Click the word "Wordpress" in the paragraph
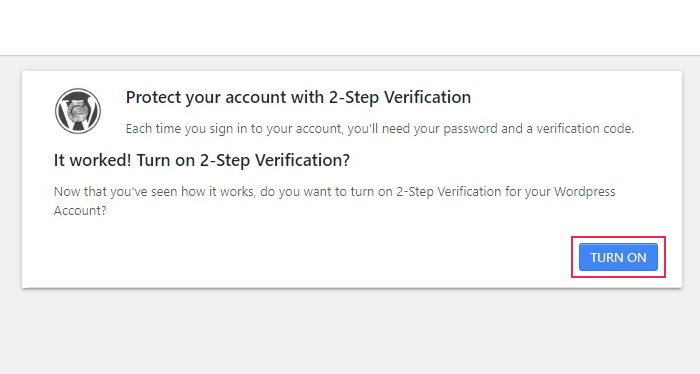This screenshot has width=700, height=374. tap(584, 191)
